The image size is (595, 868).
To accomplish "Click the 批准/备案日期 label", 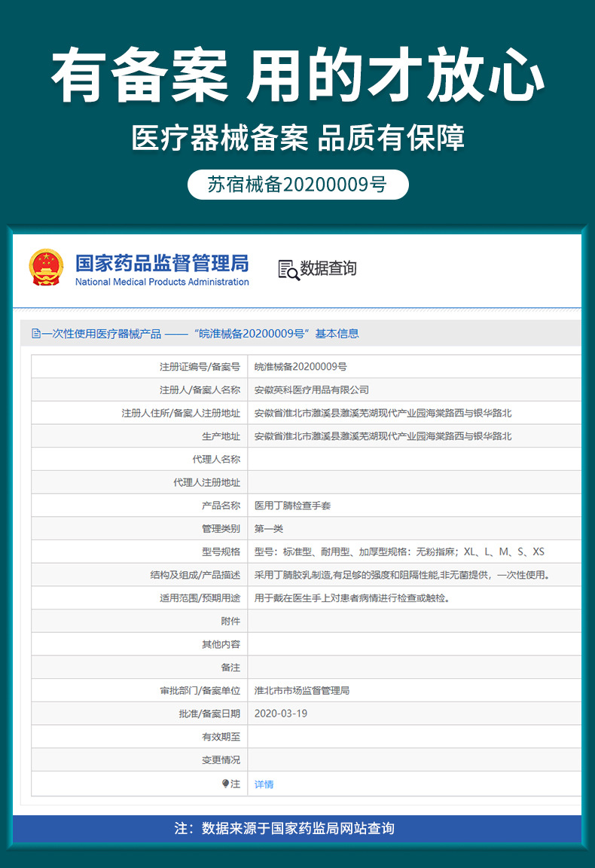I will (209, 714).
